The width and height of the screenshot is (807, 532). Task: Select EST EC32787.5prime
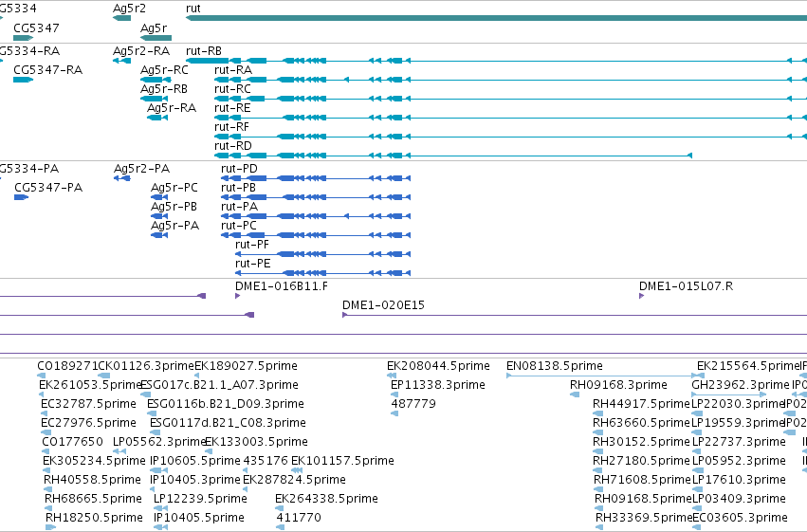pyautogui.click(x=88, y=404)
